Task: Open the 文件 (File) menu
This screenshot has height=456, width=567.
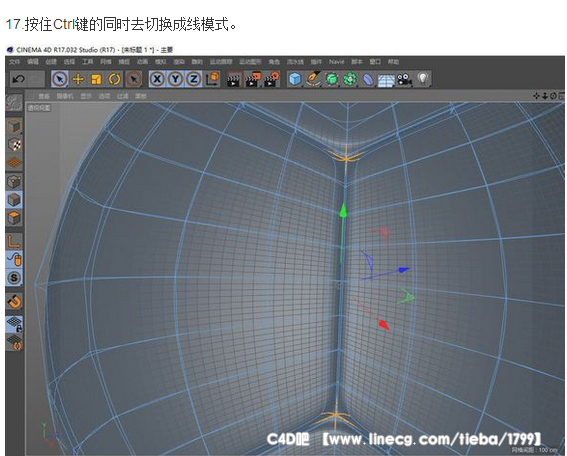Action: tap(14, 62)
